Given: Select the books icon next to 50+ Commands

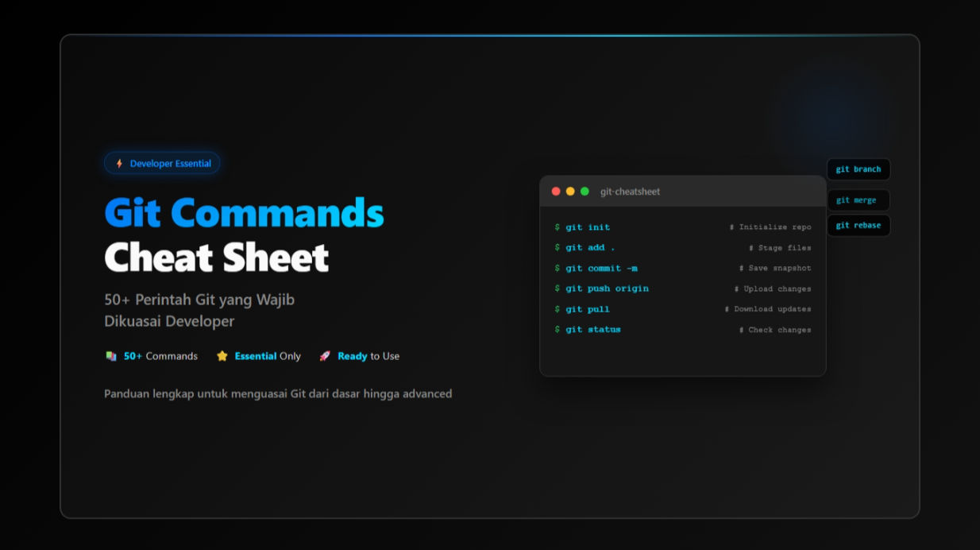Looking at the screenshot, I should (x=110, y=356).
